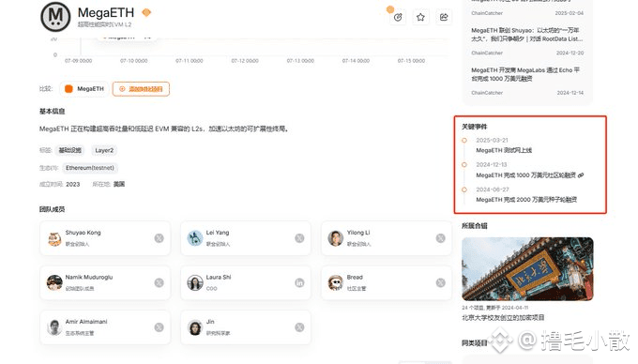Click the edit/feedback icon beside the star
638x364 pixels.
click(x=398, y=17)
